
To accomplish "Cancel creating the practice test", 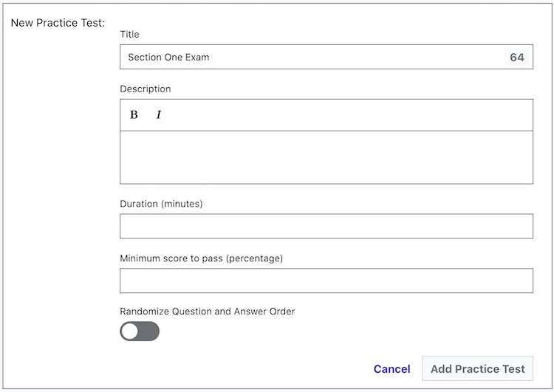I will pos(391,369).
